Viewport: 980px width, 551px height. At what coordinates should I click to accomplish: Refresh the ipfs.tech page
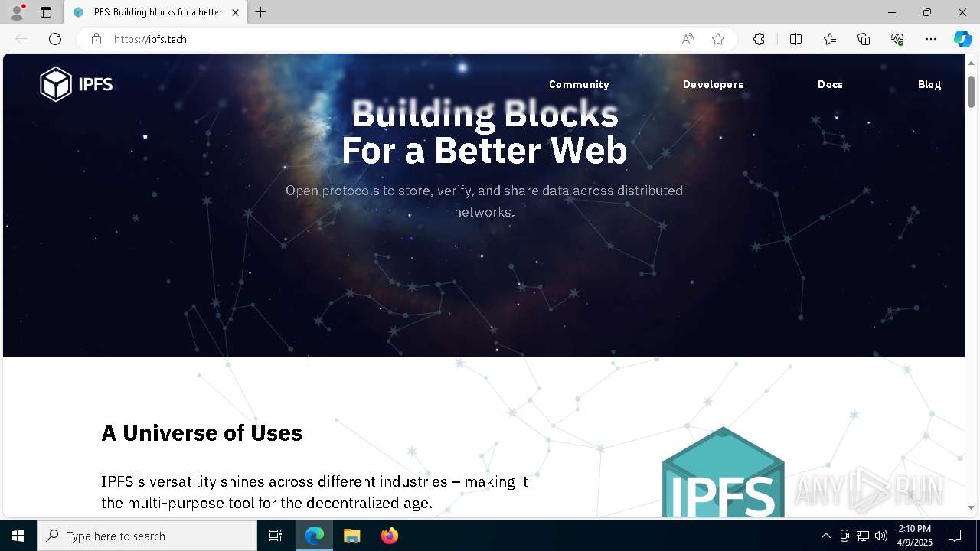click(x=55, y=39)
